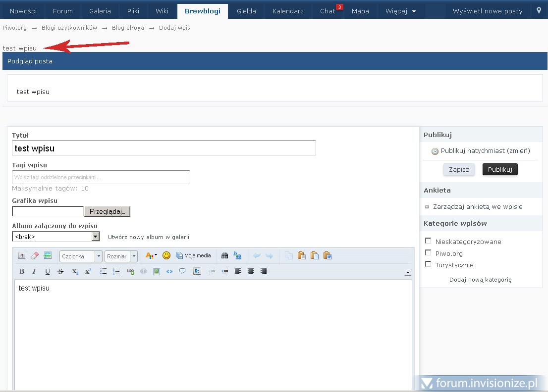Enable the Turystycznie category
Screen dimensions: 548x392
tap(429, 264)
